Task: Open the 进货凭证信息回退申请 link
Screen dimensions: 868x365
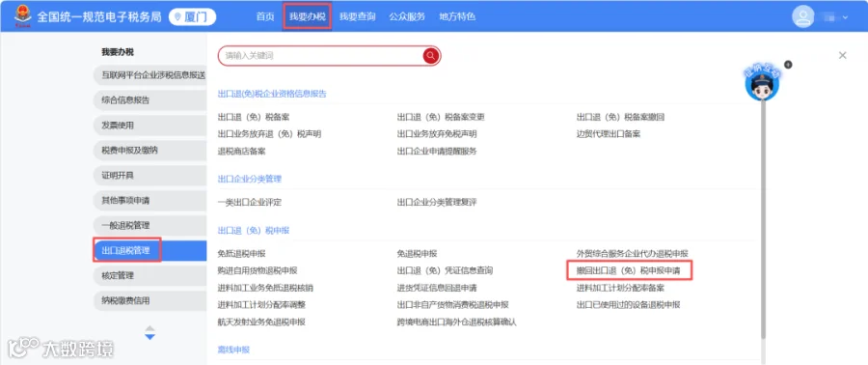Action: tap(437, 288)
